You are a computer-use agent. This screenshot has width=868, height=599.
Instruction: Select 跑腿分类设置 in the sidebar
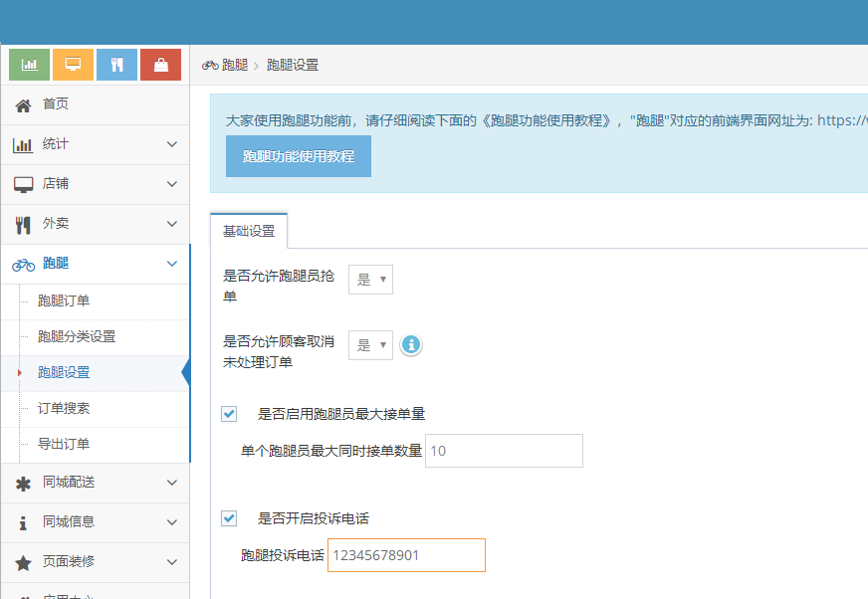coord(77,336)
